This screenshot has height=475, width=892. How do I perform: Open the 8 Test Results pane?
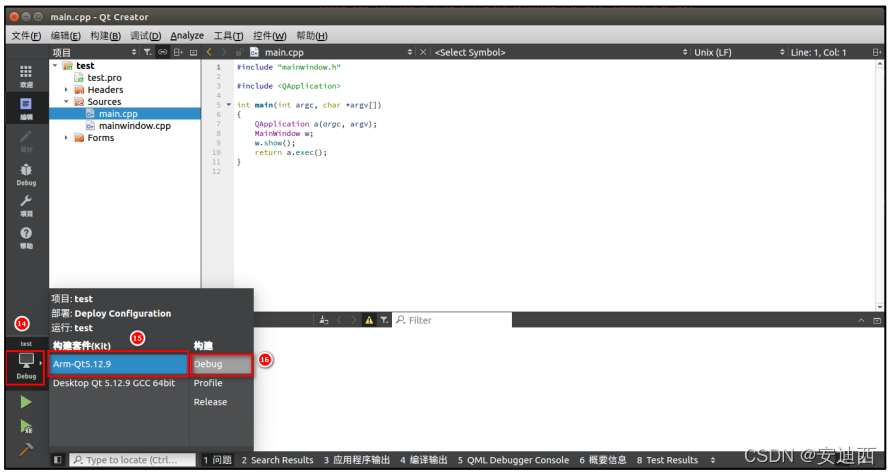tap(667, 460)
